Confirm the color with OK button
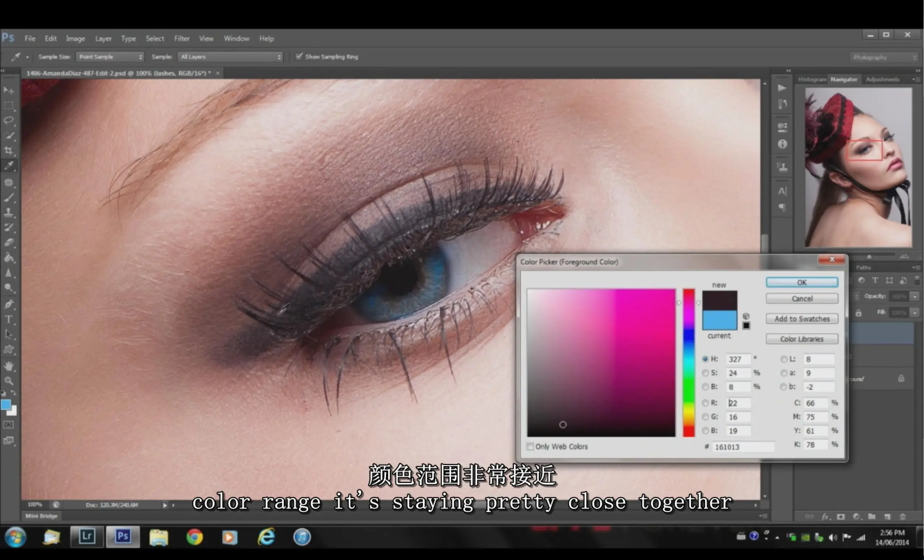924x560 pixels. [x=802, y=282]
